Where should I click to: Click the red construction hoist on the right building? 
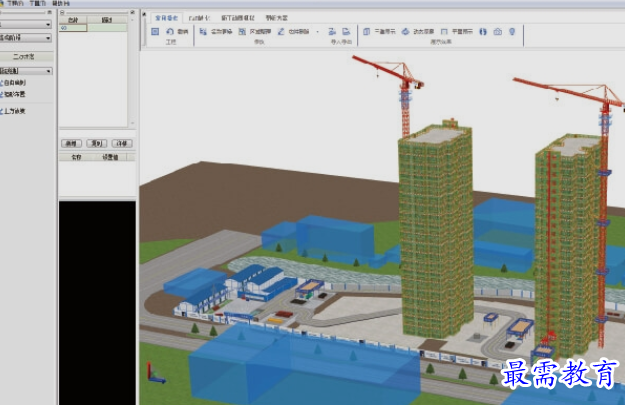coord(550,247)
